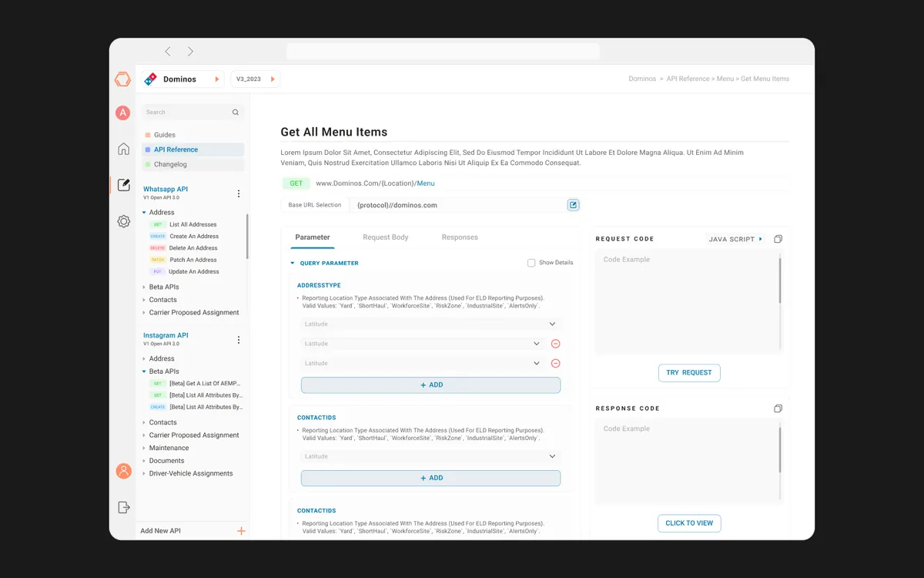Enable the Show Details checkbox

tap(531, 263)
